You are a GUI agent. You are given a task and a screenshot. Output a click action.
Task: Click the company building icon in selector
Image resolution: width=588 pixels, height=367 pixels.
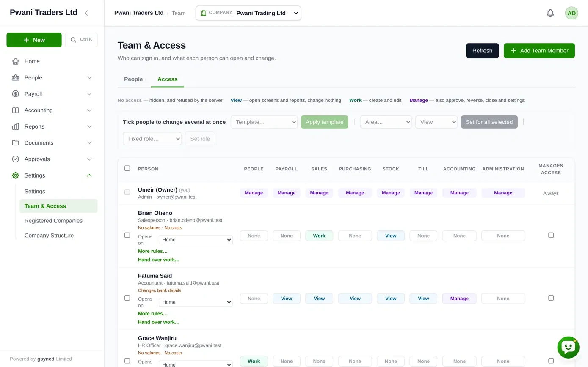click(x=203, y=13)
